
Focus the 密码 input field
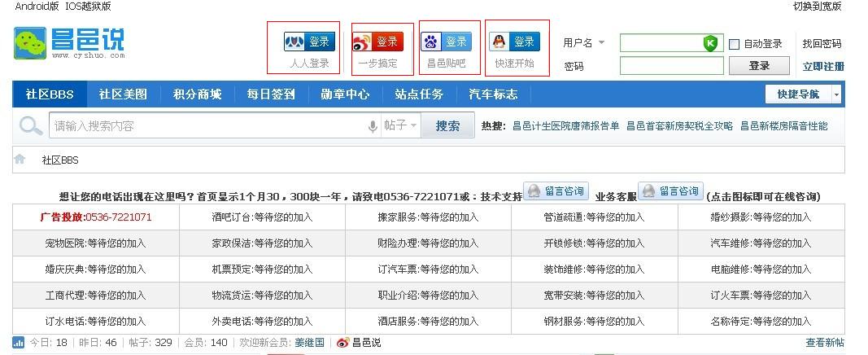[x=671, y=66]
